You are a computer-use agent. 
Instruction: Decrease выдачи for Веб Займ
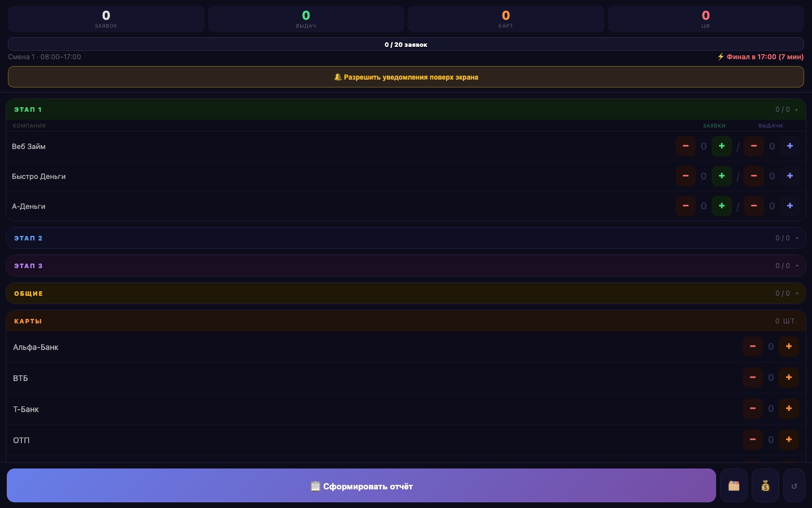(754, 146)
